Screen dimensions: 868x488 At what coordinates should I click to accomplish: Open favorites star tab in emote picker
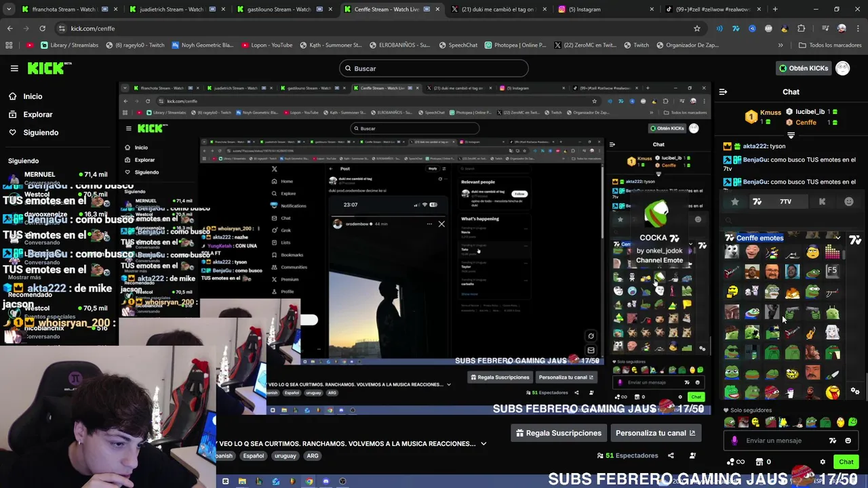click(734, 201)
